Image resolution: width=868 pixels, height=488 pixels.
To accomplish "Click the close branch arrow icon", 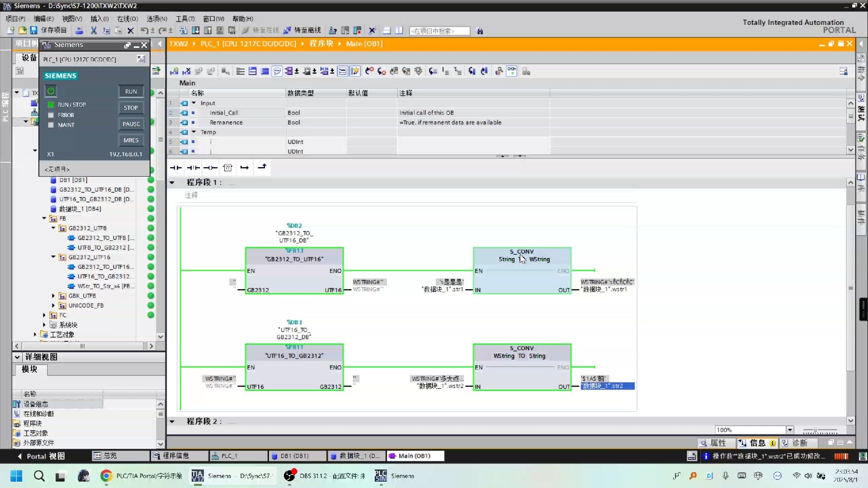I will point(262,167).
